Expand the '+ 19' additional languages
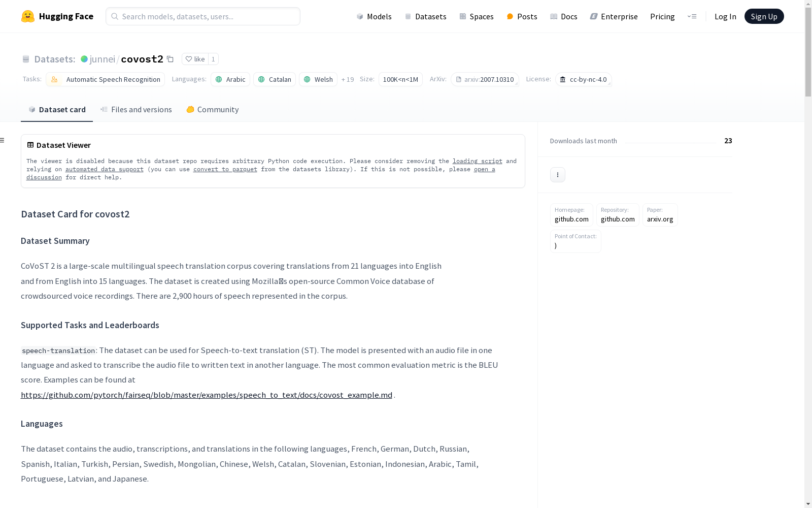Image resolution: width=812 pixels, height=508 pixels. (x=348, y=79)
